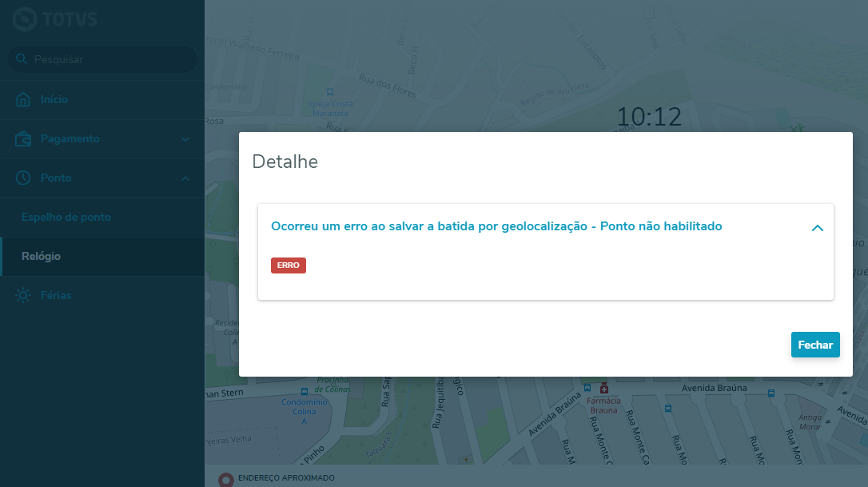868x487 pixels.
Task: Click the search magnifier icon
Action: point(21,58)
